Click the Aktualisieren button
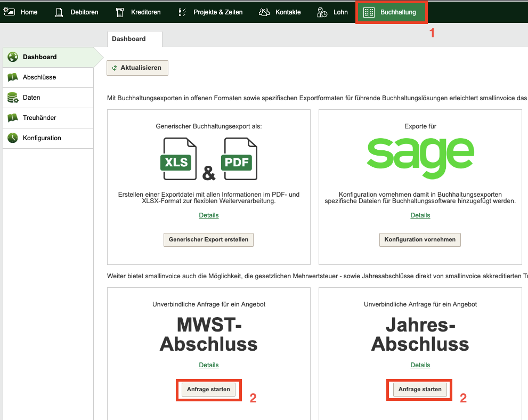The width and height of the screenshot is (528, 420). [x=137, y=68]
